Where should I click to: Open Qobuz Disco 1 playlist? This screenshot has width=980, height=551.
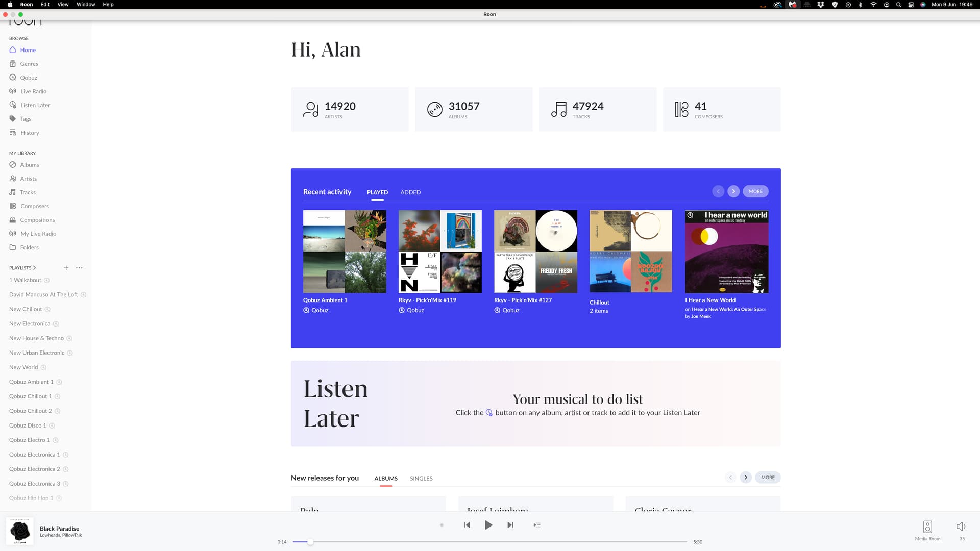click(28, 425)
